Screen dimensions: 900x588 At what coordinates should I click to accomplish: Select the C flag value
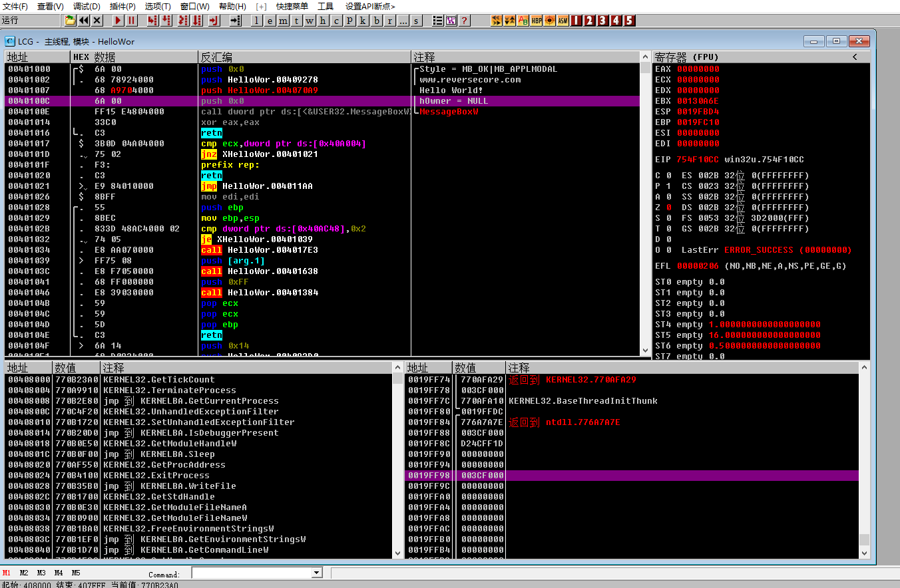pyautogui.click(x=668, y=176)
